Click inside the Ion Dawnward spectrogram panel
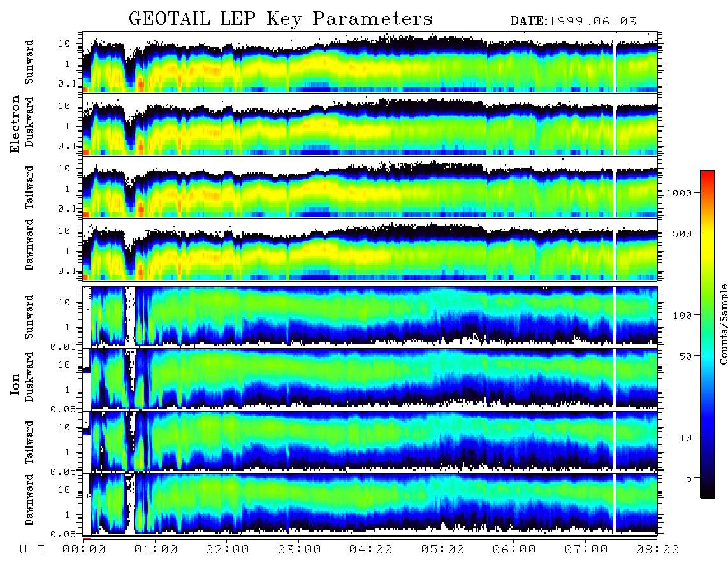The image size is (728, 561). (x=370, y=504)
